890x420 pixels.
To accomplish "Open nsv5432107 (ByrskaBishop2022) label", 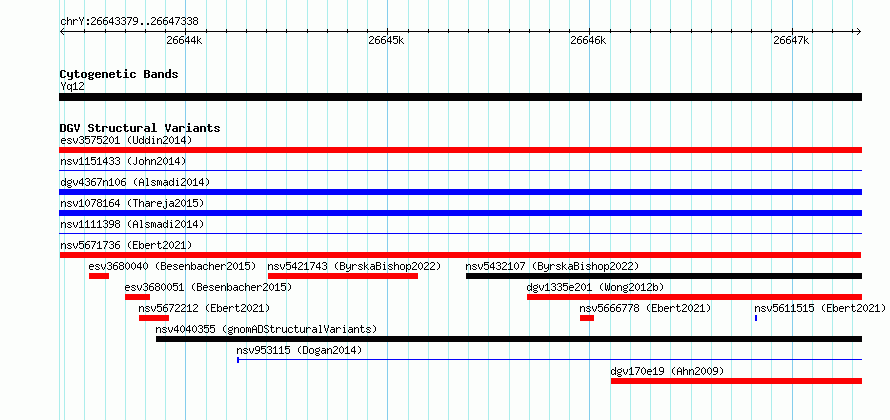I will pyautogui.click(x=552, y=266).
